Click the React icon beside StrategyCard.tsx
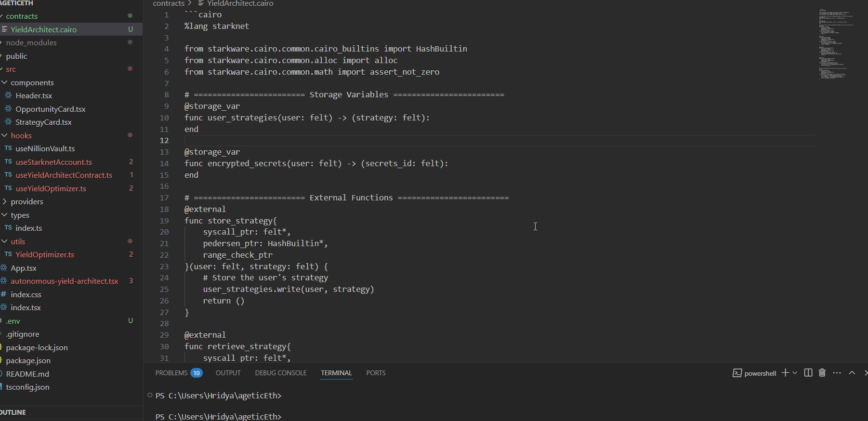Image resolution: width=868 pixels, height=421 pixels. tap(8, 121)
